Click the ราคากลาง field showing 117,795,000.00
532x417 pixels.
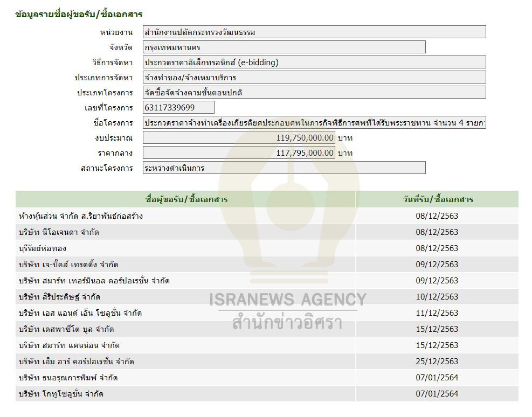(x=239, y=153)
